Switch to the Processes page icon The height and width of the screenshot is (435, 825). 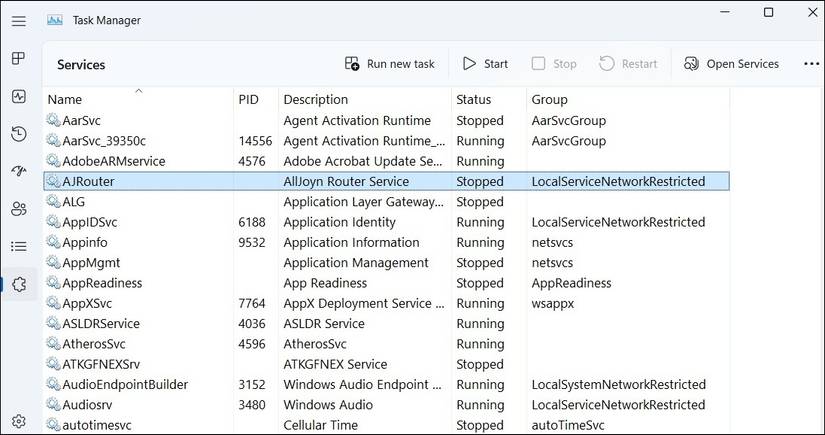pos(18,59)
